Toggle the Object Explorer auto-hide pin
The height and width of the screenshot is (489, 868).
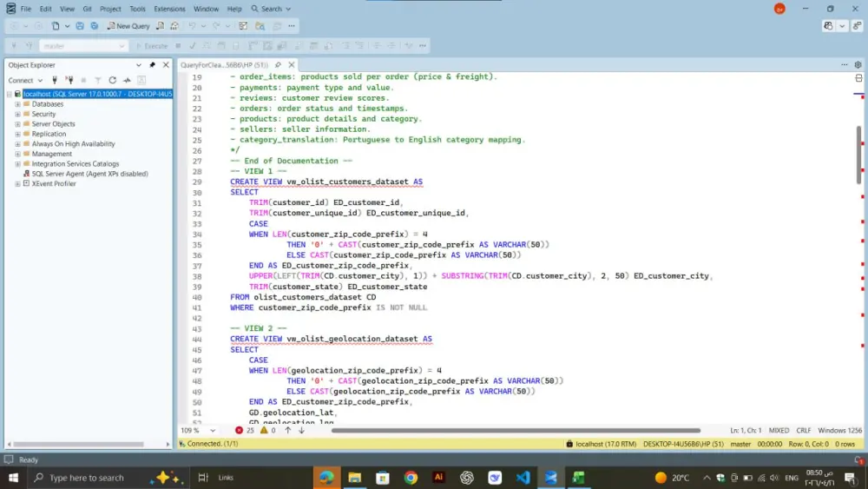(152, 65)
